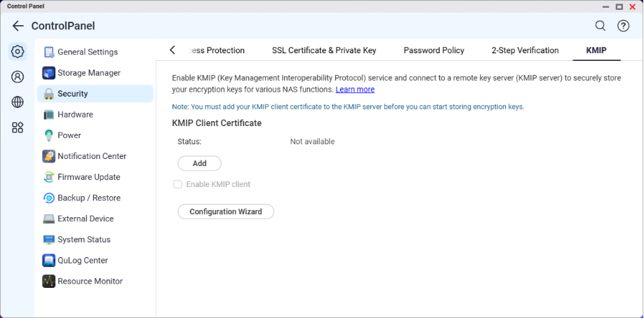Open Storage Manager from sidebar
Screen dimensions: 644x318
point(88,73)
